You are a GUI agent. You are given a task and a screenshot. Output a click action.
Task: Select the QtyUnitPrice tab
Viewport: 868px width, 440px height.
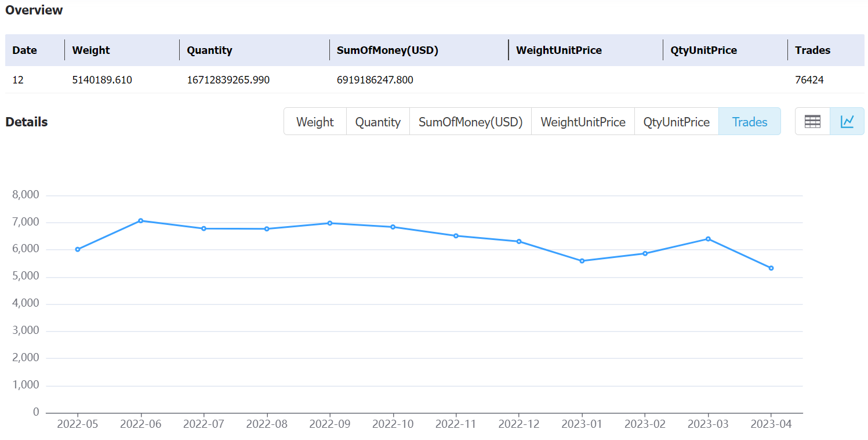(x=677, y=122)
